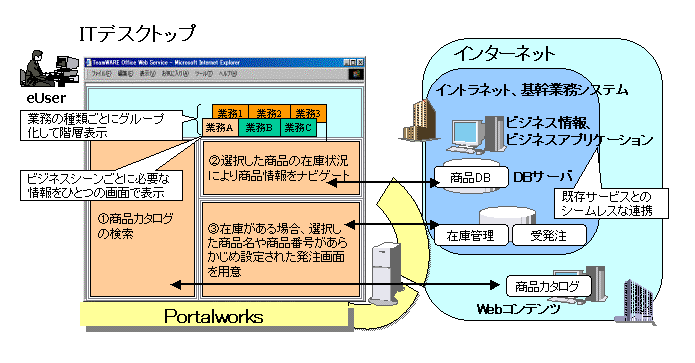Image resolution: width=695 pixels, height=363 pixels.
Task: Click the 在庫管理 box
Action: tap(470, 235)
